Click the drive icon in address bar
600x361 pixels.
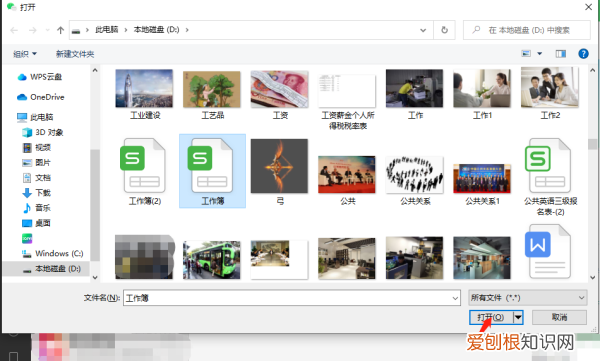coord(76,30)
